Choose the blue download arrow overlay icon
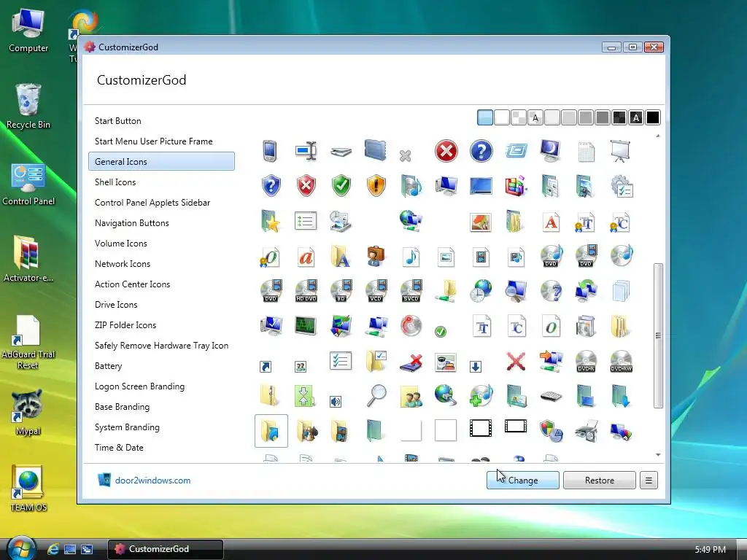This screenshot has width=747, height=560. tap(475, 367)
